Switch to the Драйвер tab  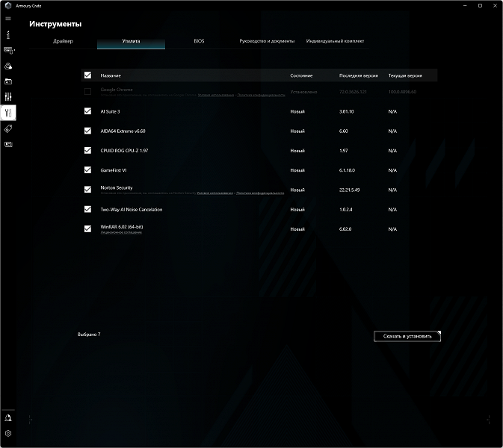point(64,41)
